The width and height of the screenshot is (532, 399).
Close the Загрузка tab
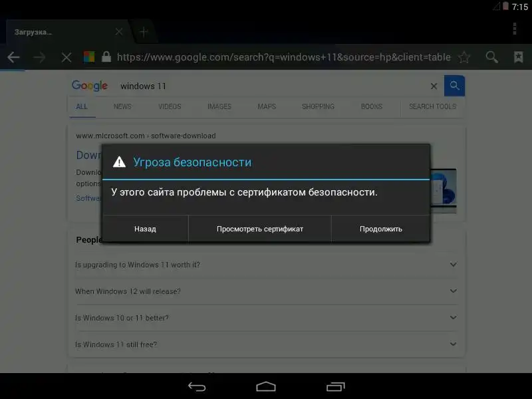[x=119, y=32]
